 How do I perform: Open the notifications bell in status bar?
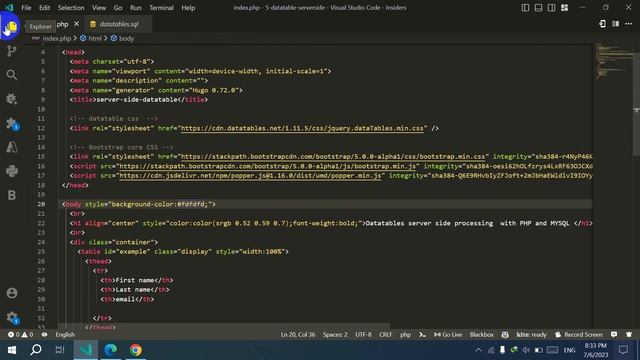[x=629, y=334]
